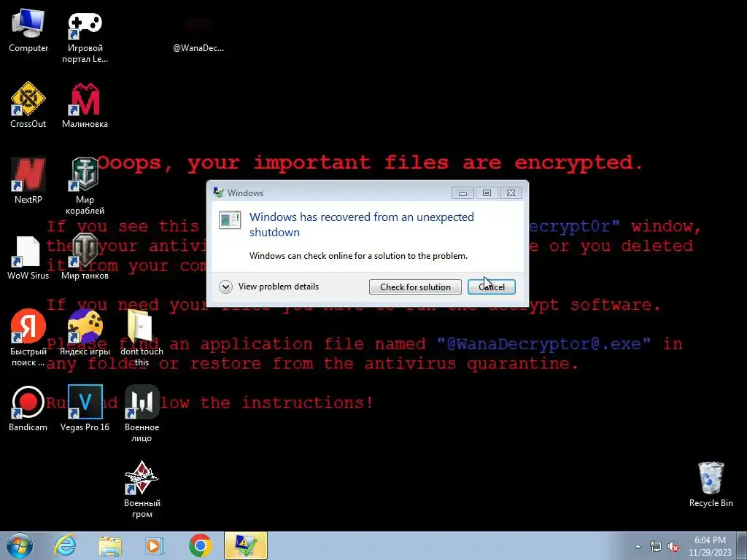747x560 pixels.
Task: Close the Windows recovery dialog
Action: pyautogui.click(x=511, y=192)
